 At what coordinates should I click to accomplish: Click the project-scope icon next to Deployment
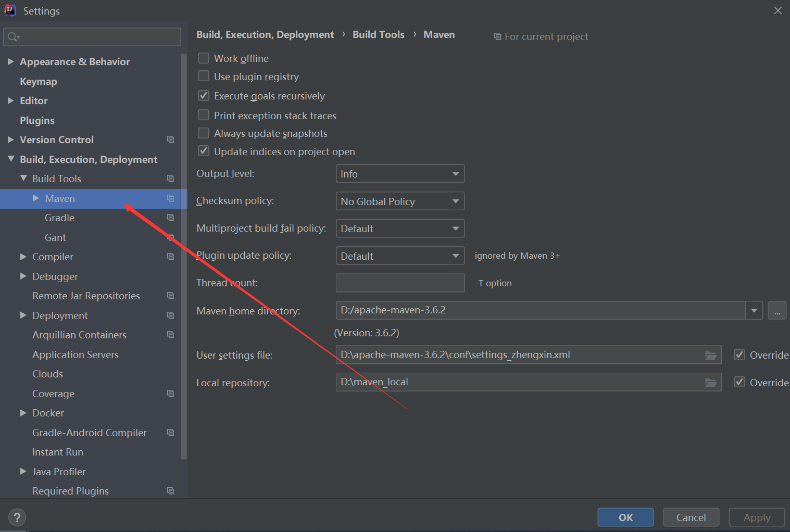170,315
